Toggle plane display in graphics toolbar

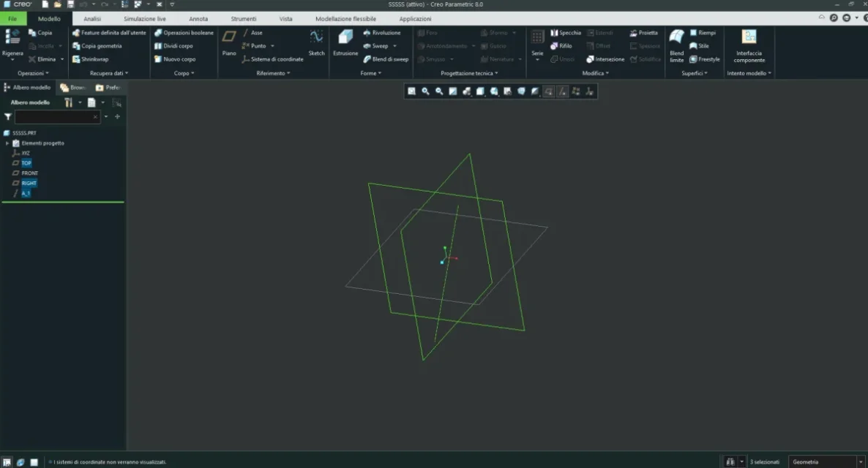(x=548, y=91)
